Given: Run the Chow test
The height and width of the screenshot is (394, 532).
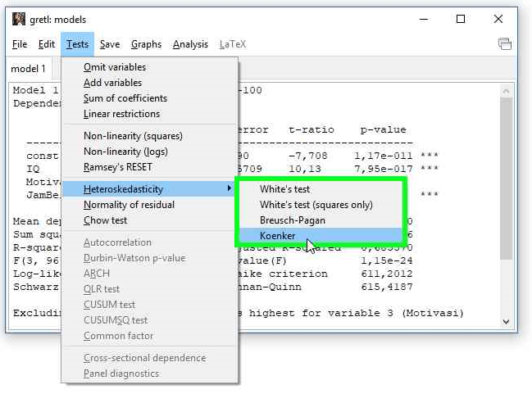Looking at the screenshot, I should (105, 220).
